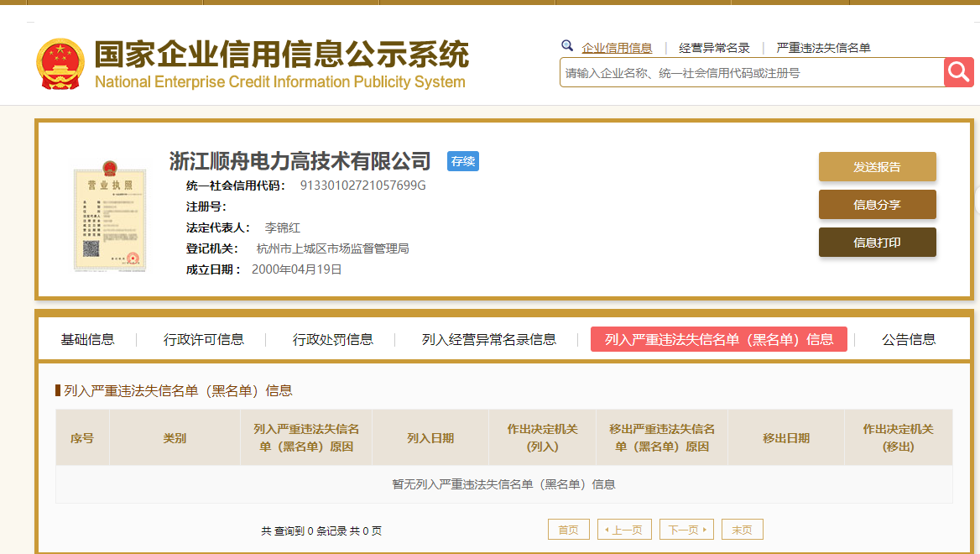This screenshot has height=554, width=980.
Task: Select the 经营异常名录 search category
Action: [714, 48]
